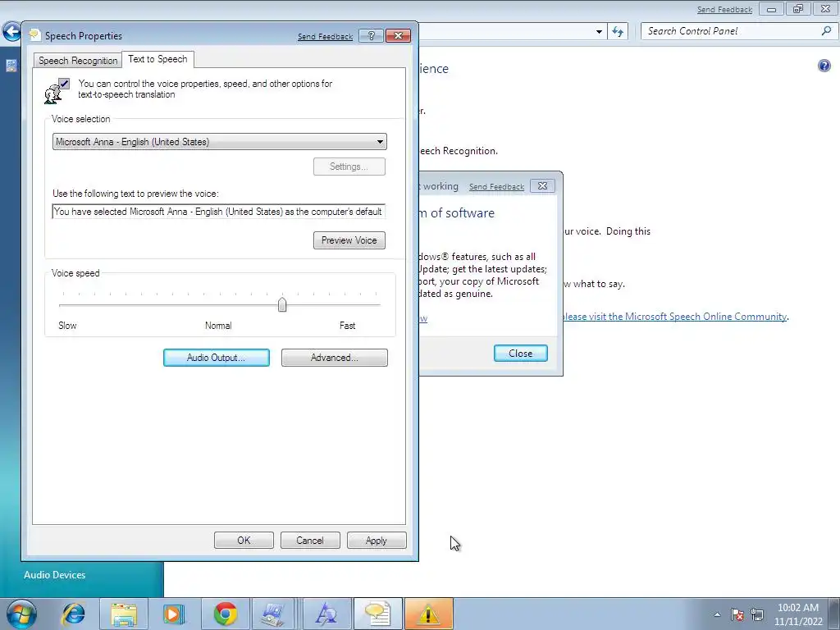Go back with the Control Panel back arrow

tap(11, 32)
